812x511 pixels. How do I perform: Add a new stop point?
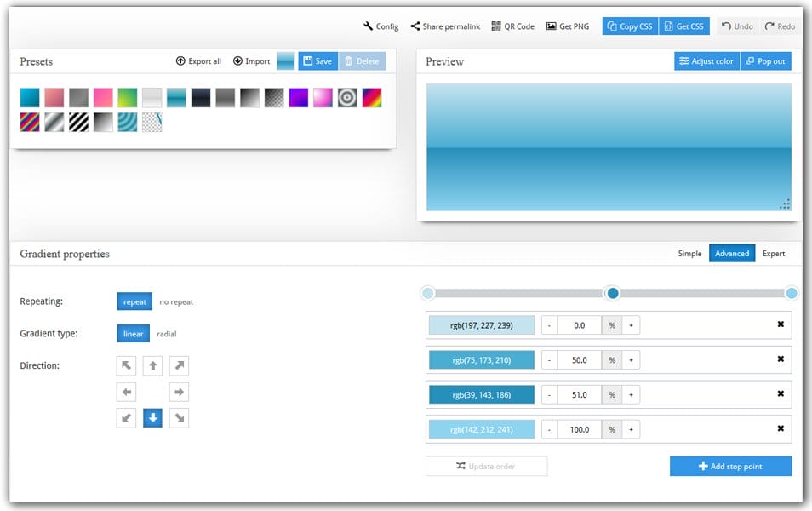730,466
